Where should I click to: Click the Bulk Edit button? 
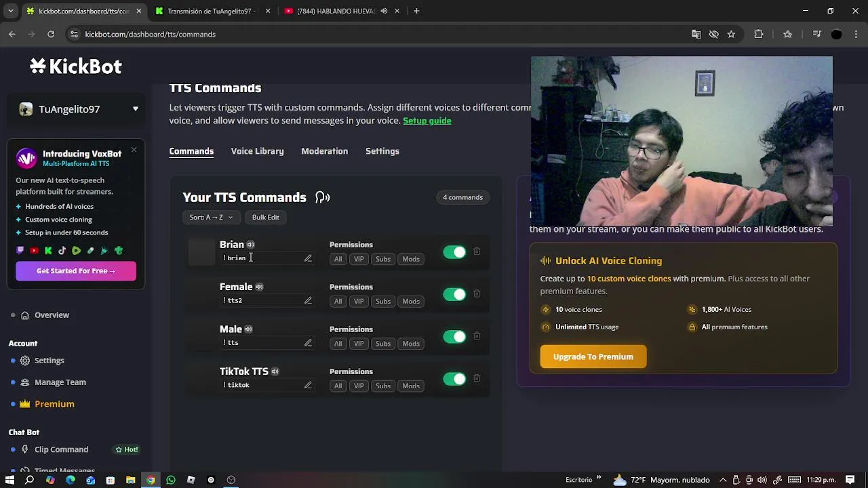265,217
